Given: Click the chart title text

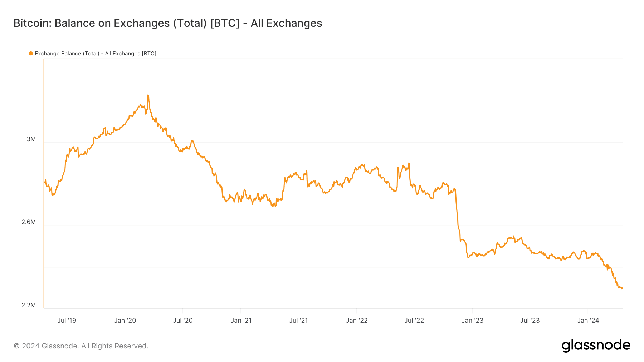Looking at the screenshot, I should (168, 23).
